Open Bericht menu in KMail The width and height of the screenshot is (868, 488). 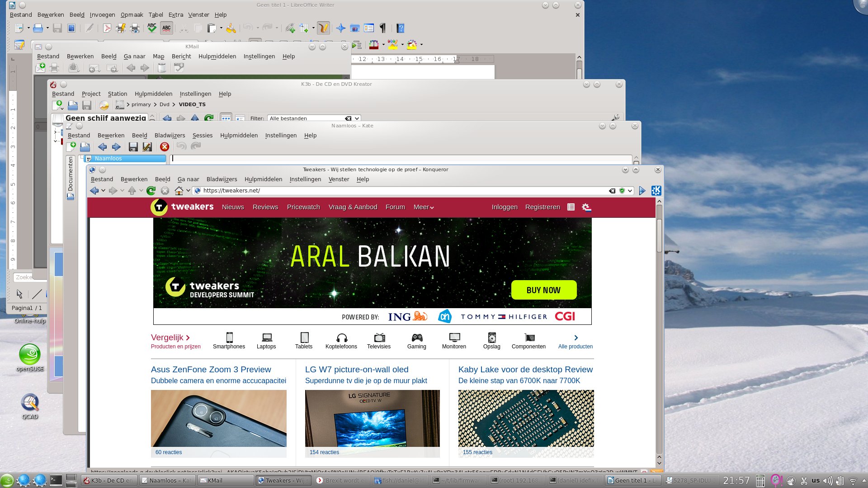point(181,56)
